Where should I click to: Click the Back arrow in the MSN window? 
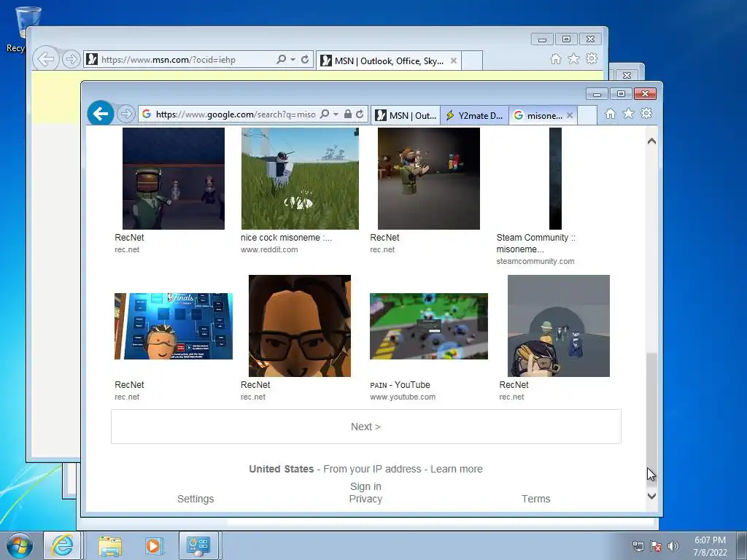click(46, 59)
